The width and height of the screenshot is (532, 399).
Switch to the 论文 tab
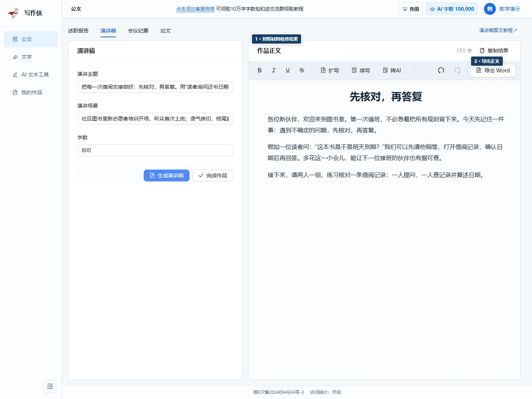tap(166, 31)
